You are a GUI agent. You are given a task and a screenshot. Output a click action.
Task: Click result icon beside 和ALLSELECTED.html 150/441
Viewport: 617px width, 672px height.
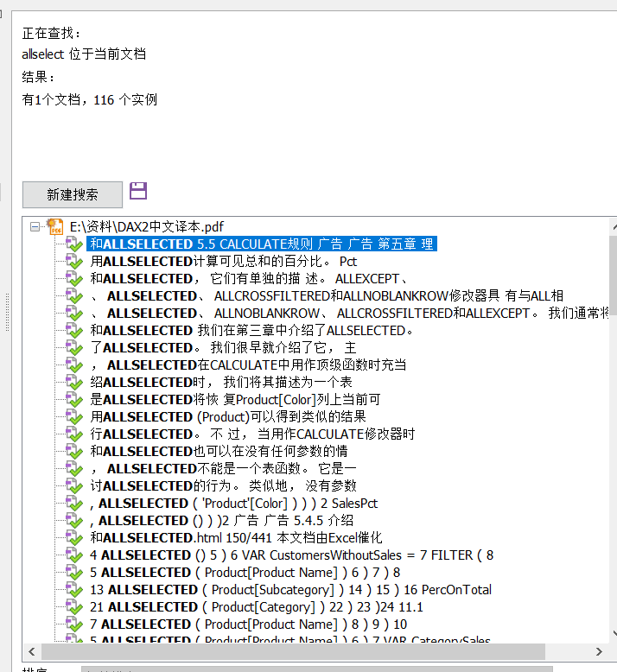click(x=74, y=538)
